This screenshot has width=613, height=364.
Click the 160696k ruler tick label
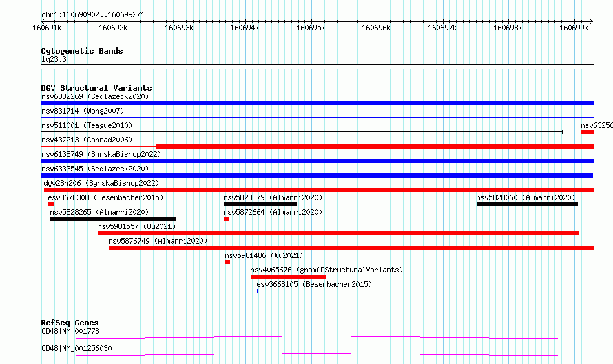pos(376,28)
